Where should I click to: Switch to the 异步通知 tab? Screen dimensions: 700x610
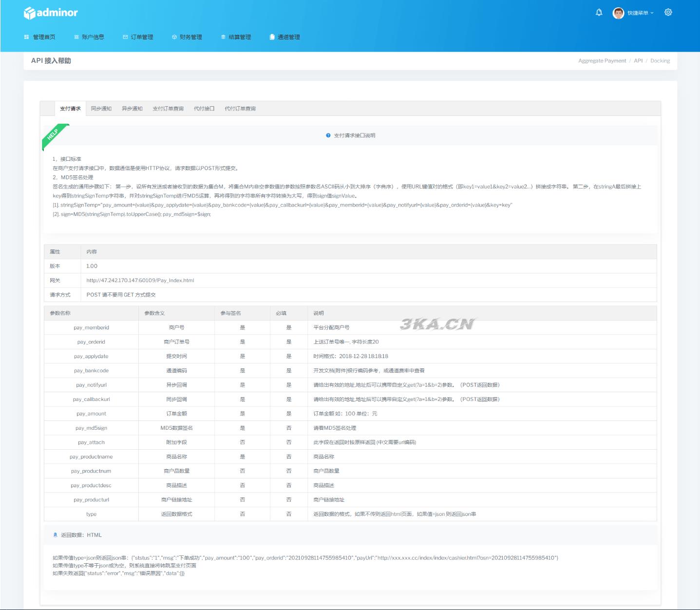click(132, 109)
